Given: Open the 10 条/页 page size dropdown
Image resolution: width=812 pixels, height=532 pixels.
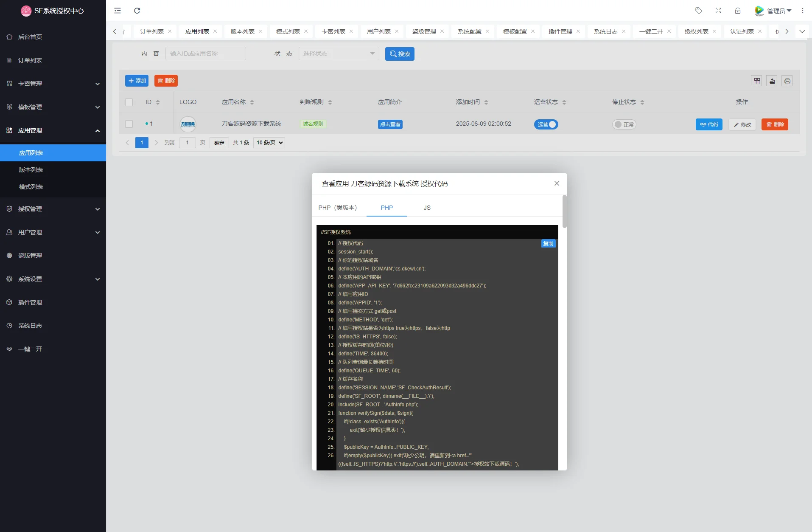Looking at the screenshot, I should coord(269,143).
